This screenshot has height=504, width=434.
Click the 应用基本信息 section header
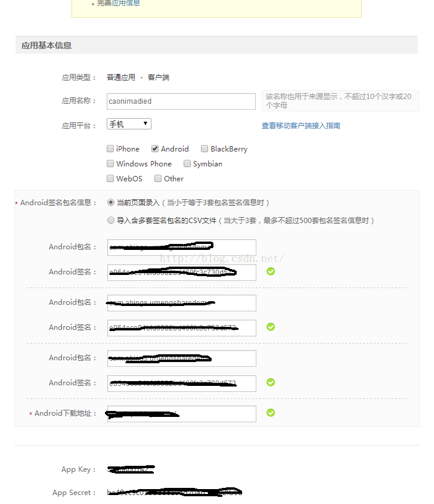(x=216, y=45)
